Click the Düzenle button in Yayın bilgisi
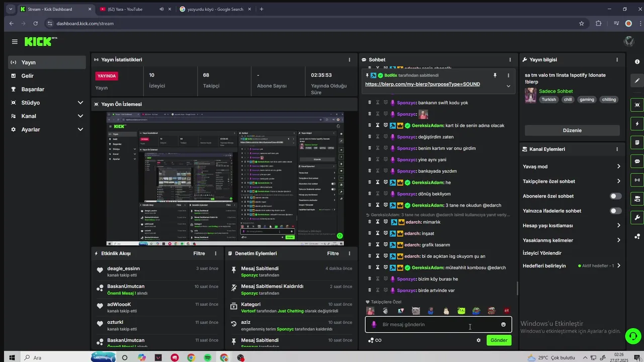644x362 pixels. [x=572, y=130]
